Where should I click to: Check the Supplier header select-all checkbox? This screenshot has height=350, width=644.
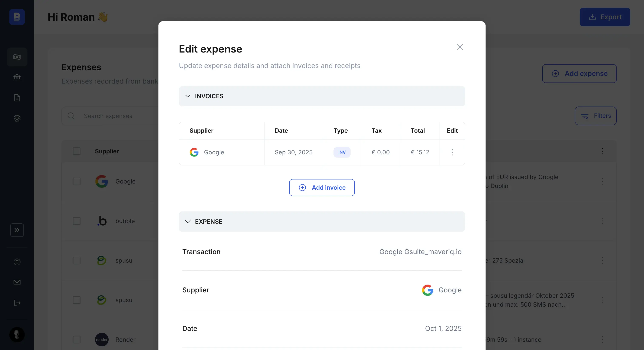76,151
